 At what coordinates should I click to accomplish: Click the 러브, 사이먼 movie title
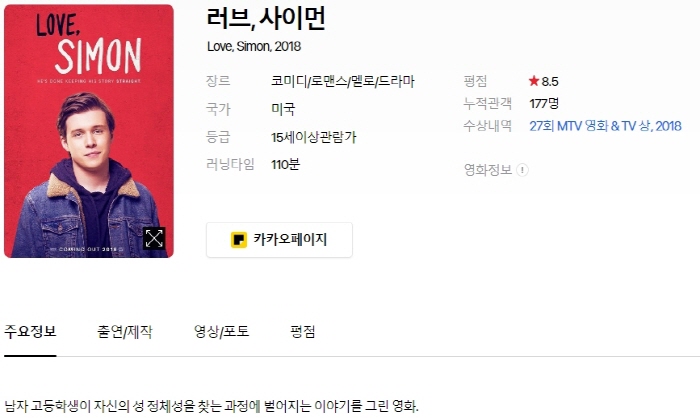pyautogui.click(x=266, y=19)
